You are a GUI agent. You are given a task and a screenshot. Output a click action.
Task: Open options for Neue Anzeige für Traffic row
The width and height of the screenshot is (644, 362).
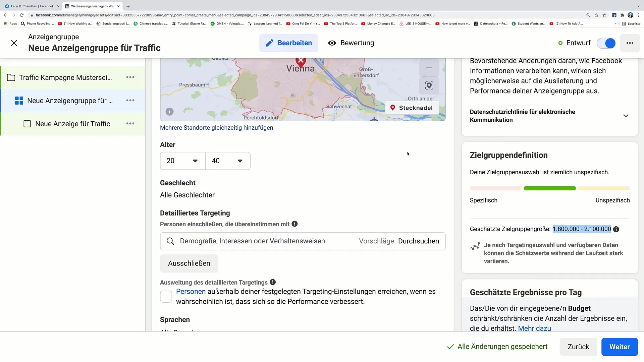point(130,124)
